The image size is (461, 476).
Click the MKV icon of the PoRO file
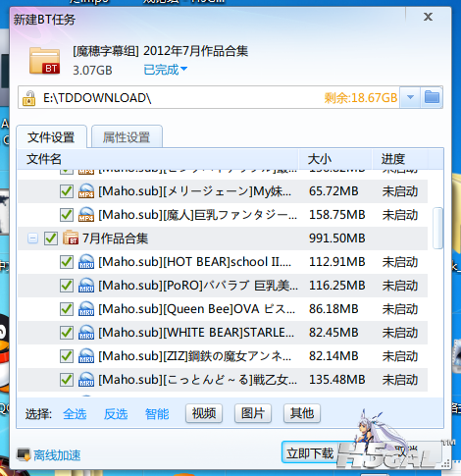click(x=86, y=286)
